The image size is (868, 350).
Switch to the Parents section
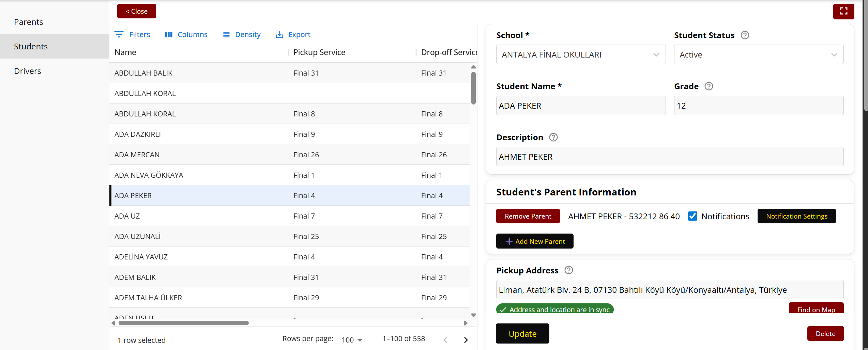pyautogui.click(x=29, y=22)
